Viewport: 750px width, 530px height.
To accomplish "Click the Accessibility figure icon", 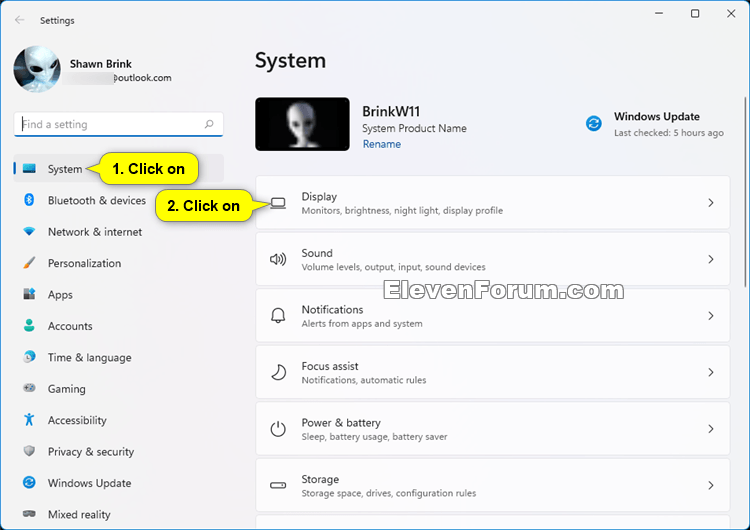I will pos(29,420).
